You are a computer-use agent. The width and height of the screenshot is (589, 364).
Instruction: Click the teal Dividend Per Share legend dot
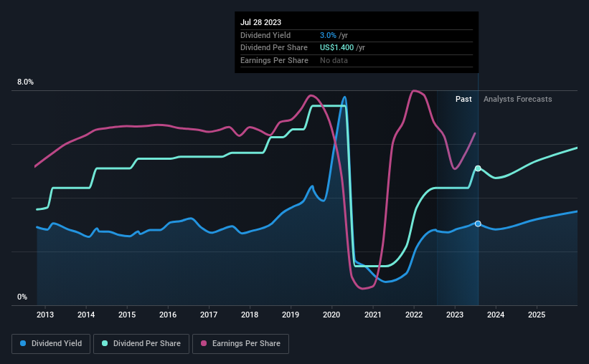[x=105, y=343]
